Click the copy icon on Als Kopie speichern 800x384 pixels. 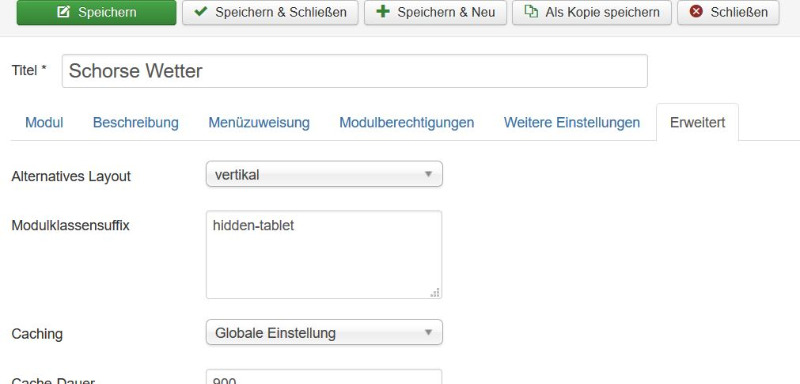point(531,11)
